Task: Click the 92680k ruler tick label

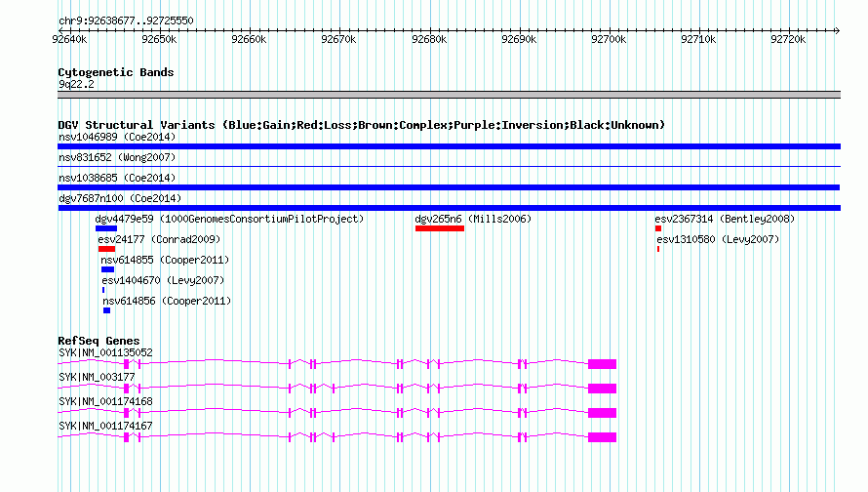Action: coord(429,39)
